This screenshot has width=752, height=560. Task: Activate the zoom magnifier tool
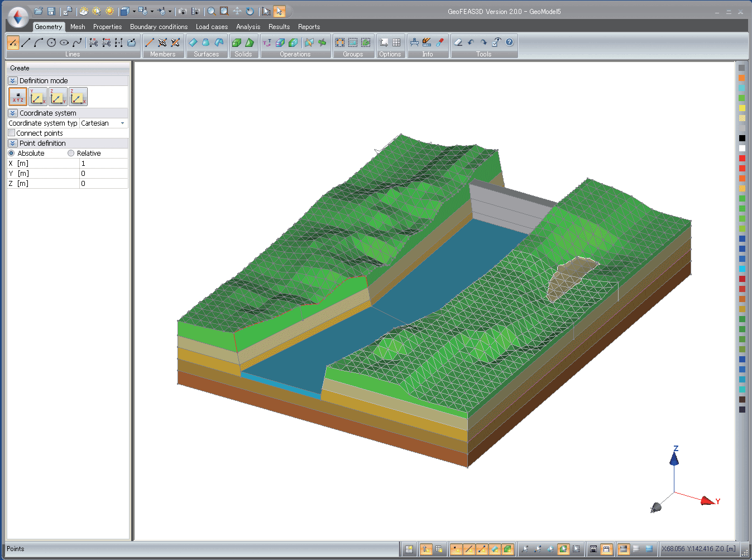212,11
